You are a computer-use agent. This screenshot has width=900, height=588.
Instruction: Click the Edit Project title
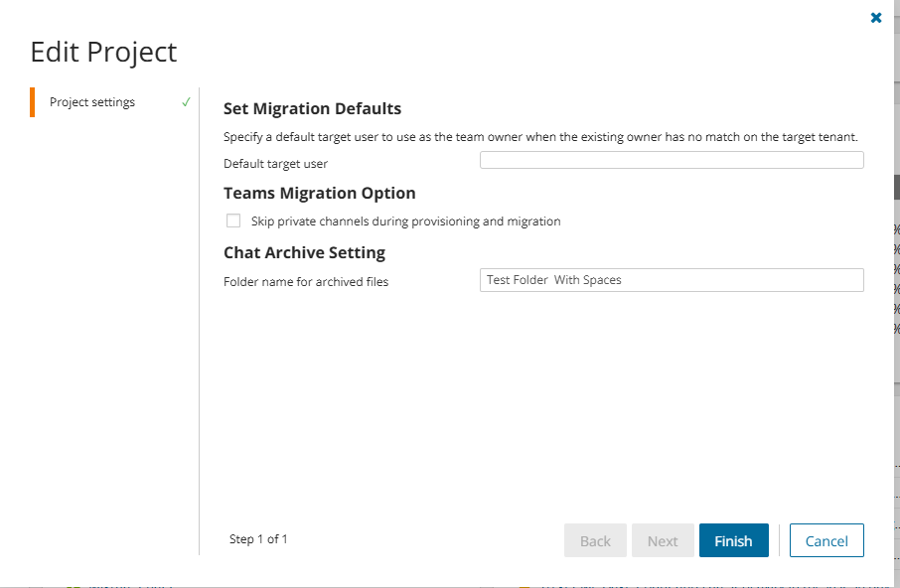point(103,52)
